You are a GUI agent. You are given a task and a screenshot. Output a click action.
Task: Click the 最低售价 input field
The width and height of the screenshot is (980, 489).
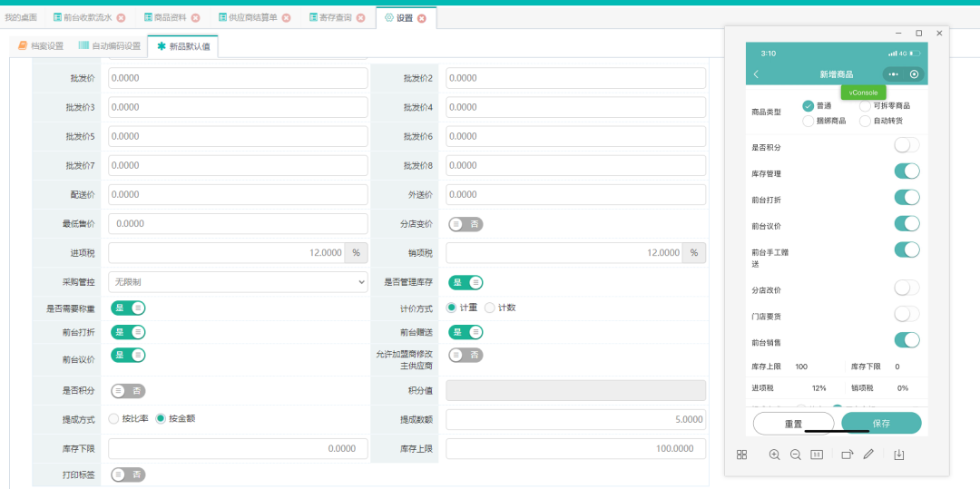[x=238, y=223]
